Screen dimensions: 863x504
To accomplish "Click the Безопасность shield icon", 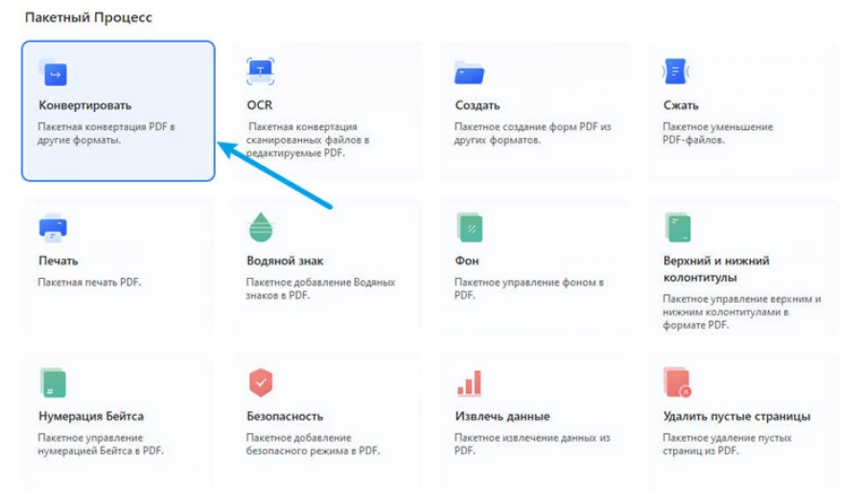I will point(261,383).
